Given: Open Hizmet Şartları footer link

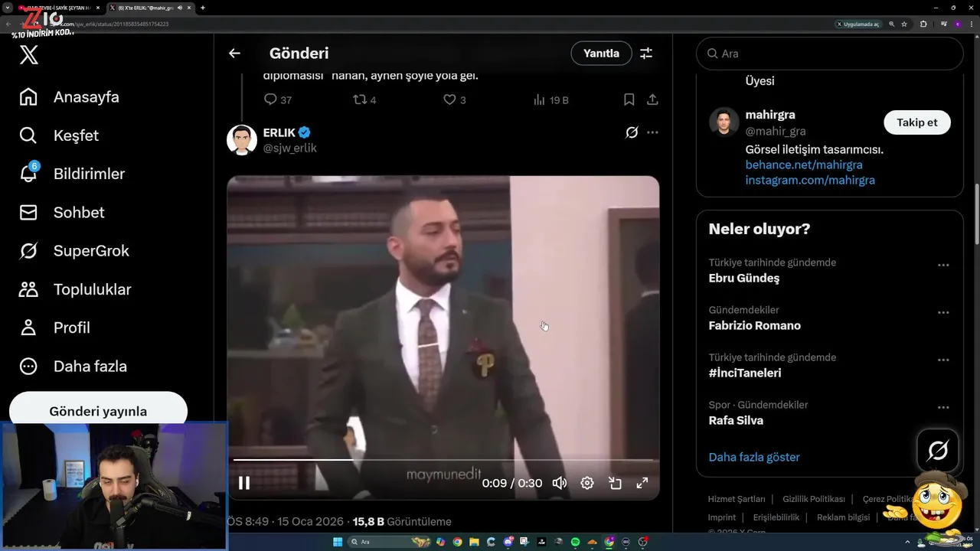Looking at the screenshot, I should (736, 499).
